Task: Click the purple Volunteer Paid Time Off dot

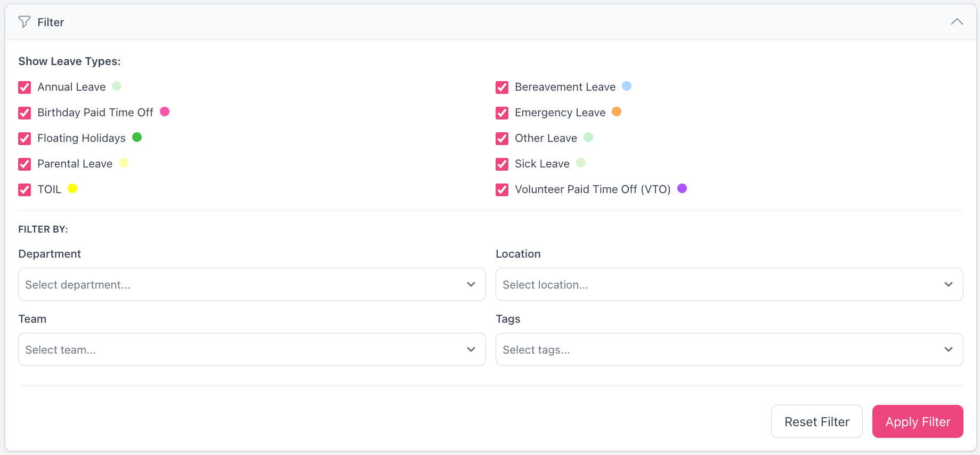Action: pos(682,188)
